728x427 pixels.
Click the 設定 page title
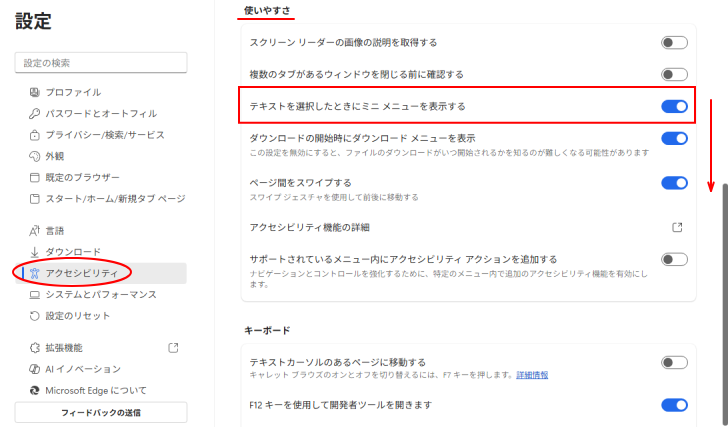pyautogui.click(x=33, y=21)
